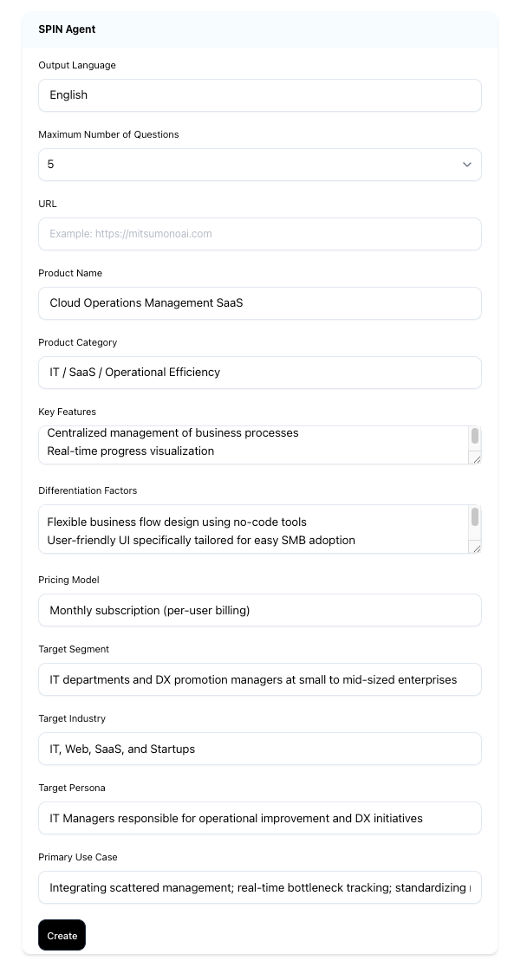This screenshot has width=527, height=980.
Task: Edit the Target Industry field
Action: click(x=259, y=749)
